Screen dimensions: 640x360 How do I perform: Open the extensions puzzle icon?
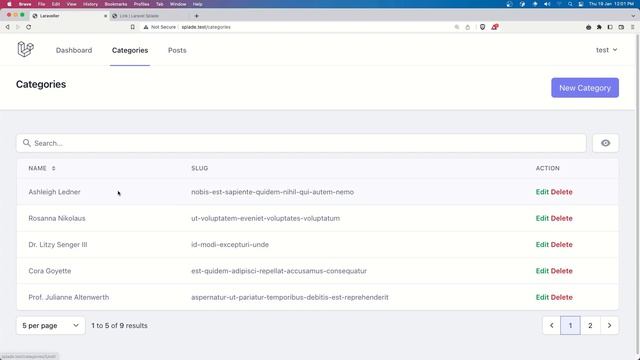coord(599,27)
